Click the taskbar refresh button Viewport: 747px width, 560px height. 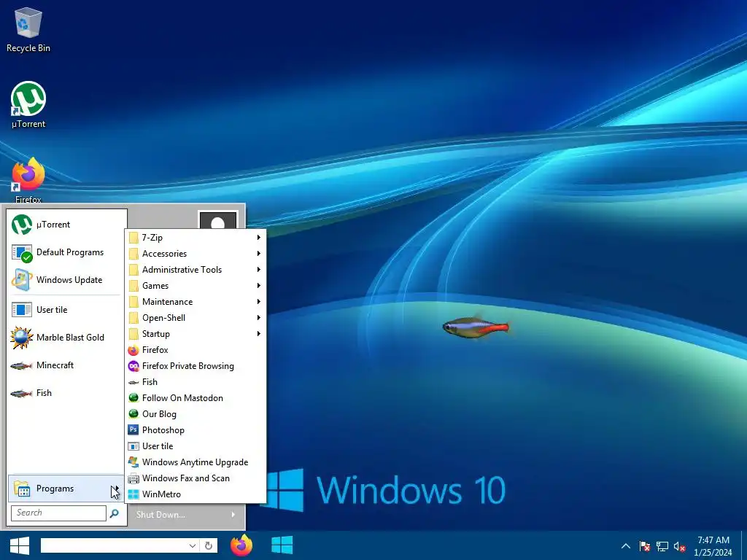coord(209,545)
